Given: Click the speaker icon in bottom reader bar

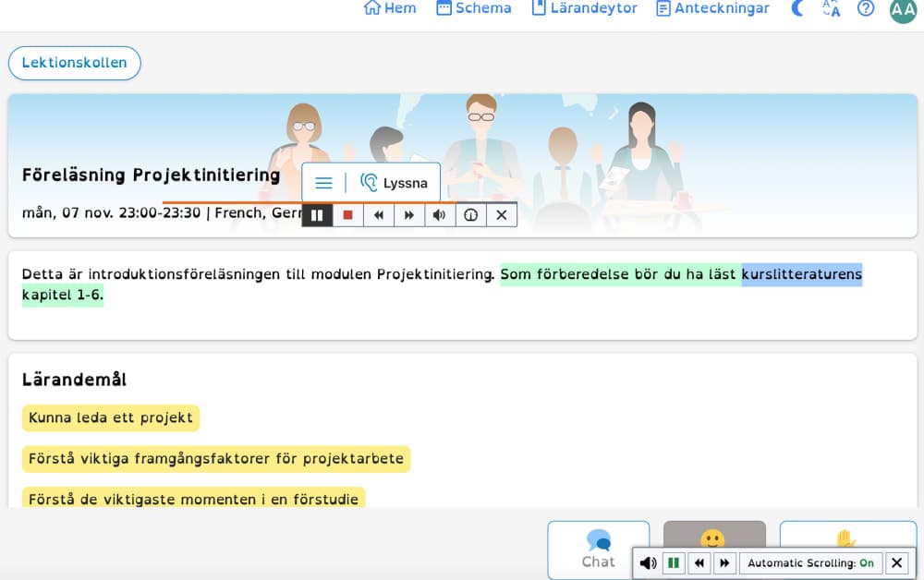Looking at the screenshot, I should click(649, 562).
